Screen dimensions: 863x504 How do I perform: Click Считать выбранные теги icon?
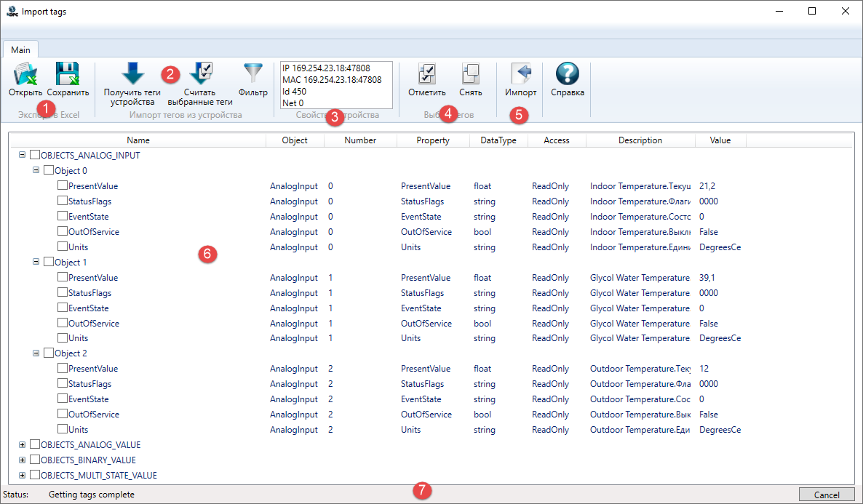point(201,73)
